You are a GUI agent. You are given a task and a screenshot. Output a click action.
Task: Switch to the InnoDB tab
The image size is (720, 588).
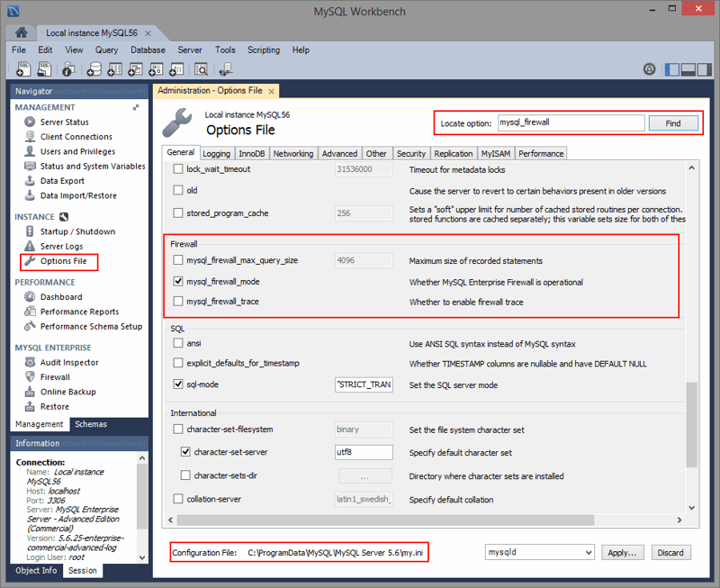pyautogui.click(x=252, y=153)
